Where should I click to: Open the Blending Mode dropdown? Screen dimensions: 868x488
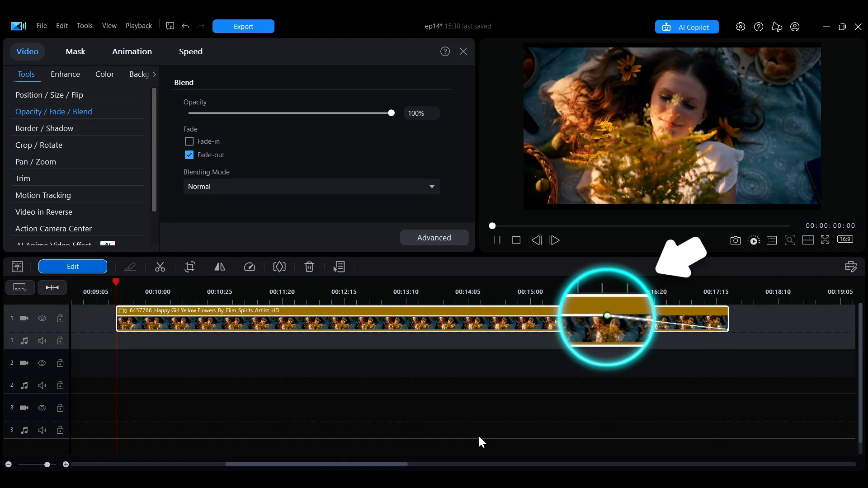coord(311,187)
